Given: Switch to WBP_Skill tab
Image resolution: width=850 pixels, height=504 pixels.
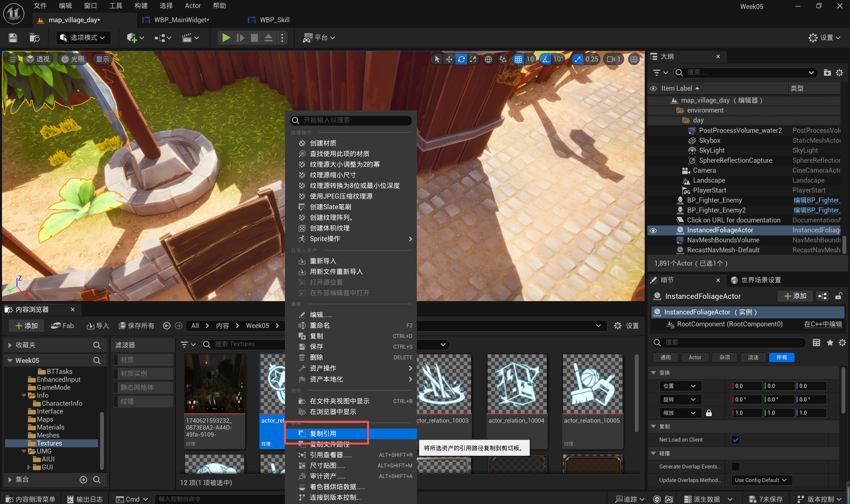Looking at the screenshot, I should 274,20.
